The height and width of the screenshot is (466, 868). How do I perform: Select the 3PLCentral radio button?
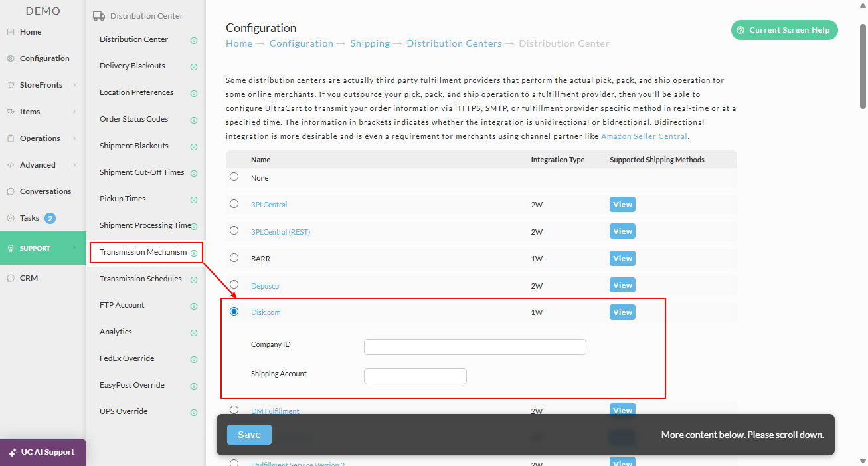(x=234, y=203)
